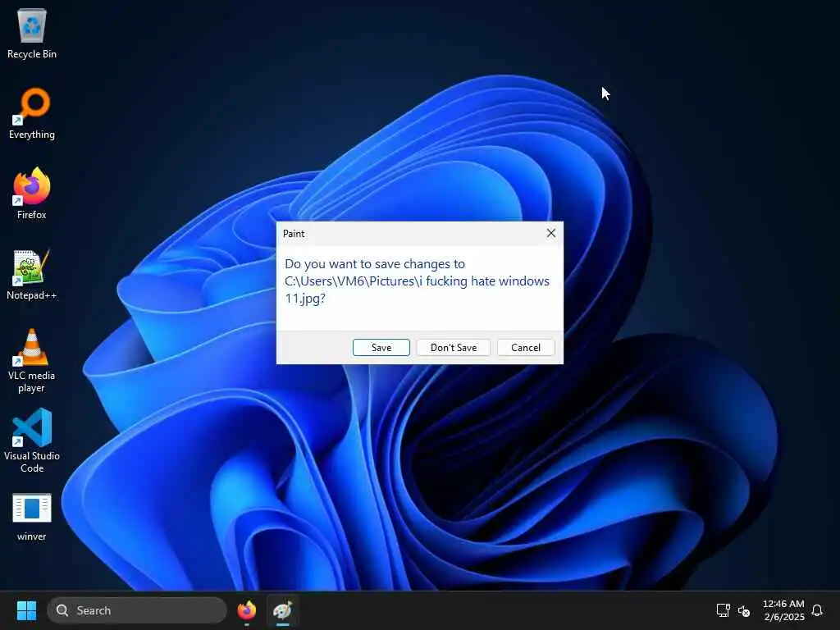Image resolution: width=840 pixels, height=630 pixels.
Task: Open the Windows Start menu
Action: point(26,610)
